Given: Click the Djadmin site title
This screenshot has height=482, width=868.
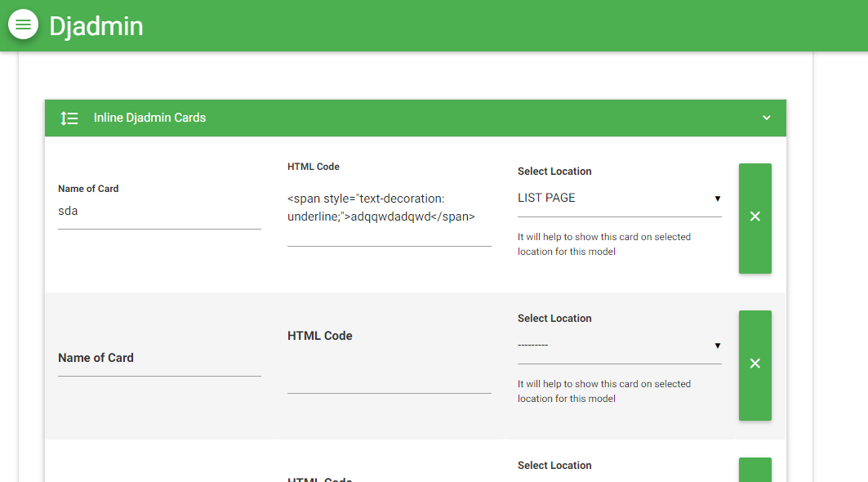Looking at the screenshot, I should [96, 26].
